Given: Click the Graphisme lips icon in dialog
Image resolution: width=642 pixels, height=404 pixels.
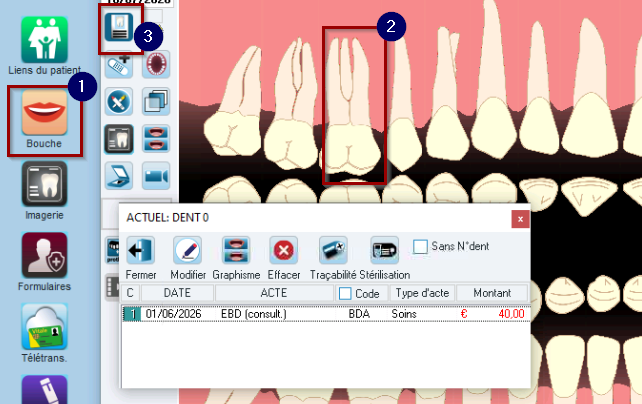Looking at the screenshot, I should [x=236, y=250].
